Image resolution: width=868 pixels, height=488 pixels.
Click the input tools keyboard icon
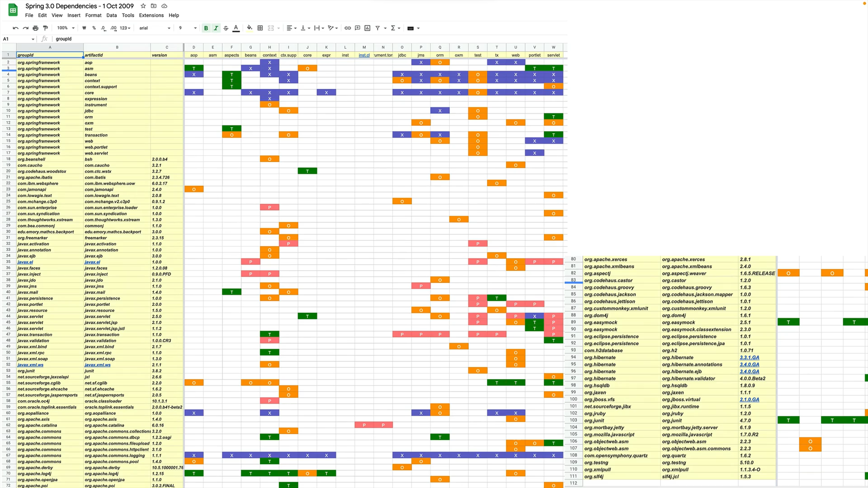(x=410, y=28)
